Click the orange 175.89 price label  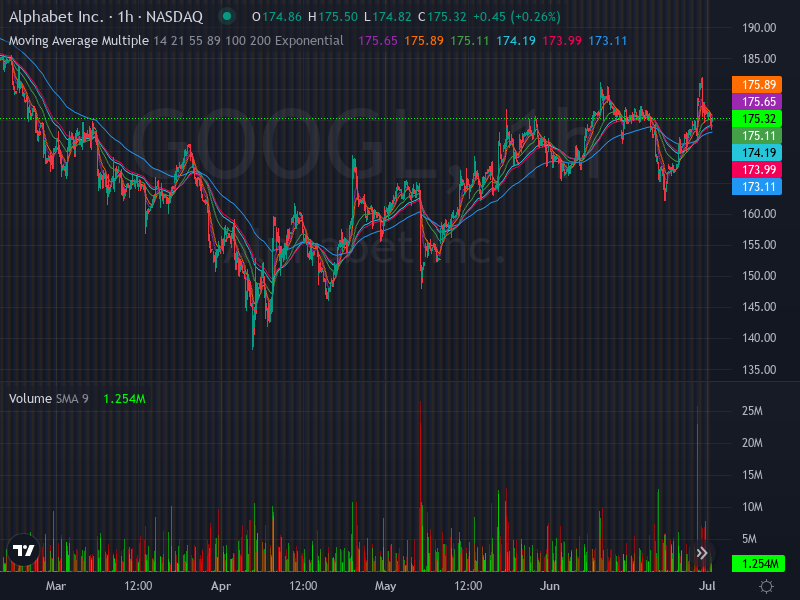(x=757, y=84)
